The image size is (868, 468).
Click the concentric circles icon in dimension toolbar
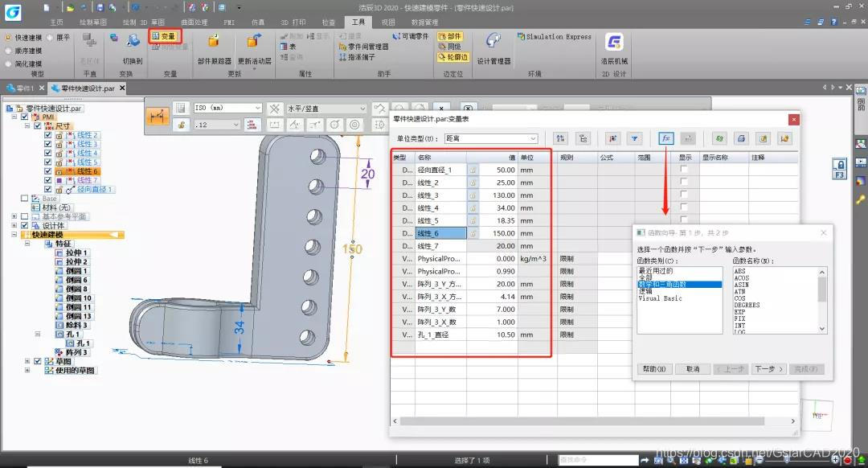[x=355, y=125]
